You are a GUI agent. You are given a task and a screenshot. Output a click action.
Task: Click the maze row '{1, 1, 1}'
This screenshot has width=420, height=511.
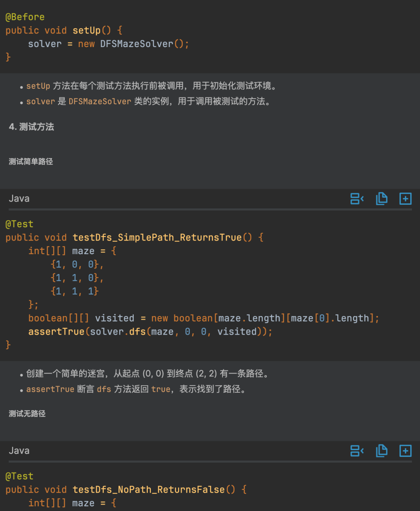pyautogui.click(x=75, y=291)
